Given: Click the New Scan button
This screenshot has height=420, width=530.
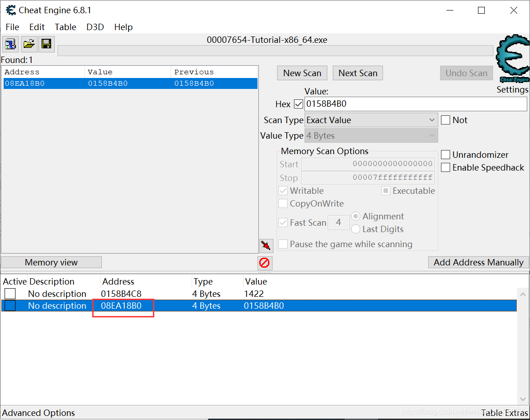Looking at the screenshot, I should pos(302,73).
